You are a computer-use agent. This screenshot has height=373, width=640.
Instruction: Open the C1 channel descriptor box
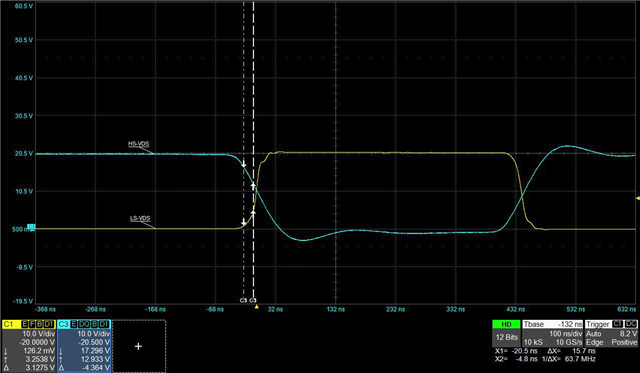click(29, 346)
